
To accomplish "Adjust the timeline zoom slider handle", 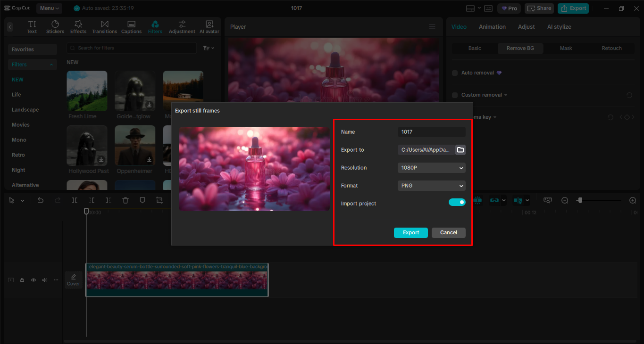I will 580,200.
